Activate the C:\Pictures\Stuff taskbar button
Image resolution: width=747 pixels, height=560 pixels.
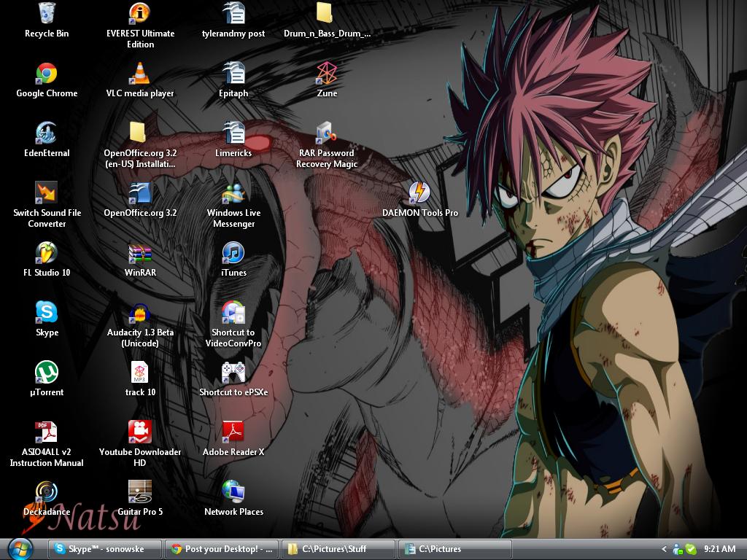(338, 549)
